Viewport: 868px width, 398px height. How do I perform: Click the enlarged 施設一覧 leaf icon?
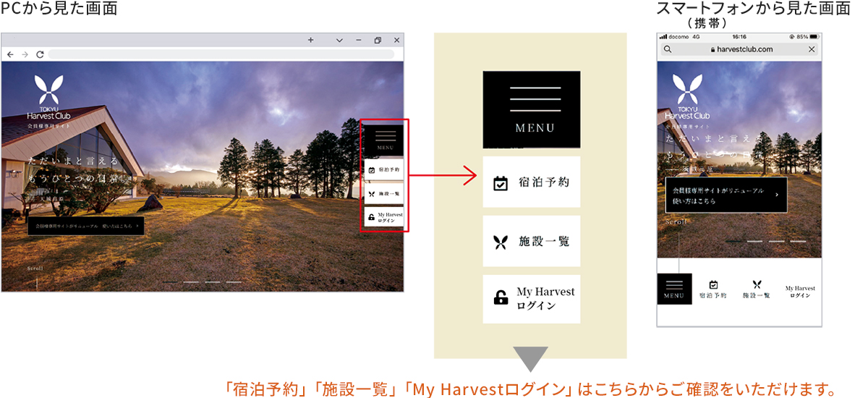click(501, 242)
